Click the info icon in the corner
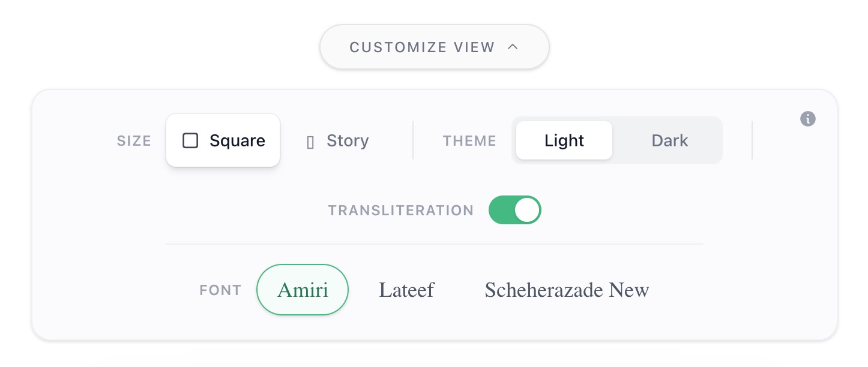Viewport: 868px width, 367px height. pos(808,119)
